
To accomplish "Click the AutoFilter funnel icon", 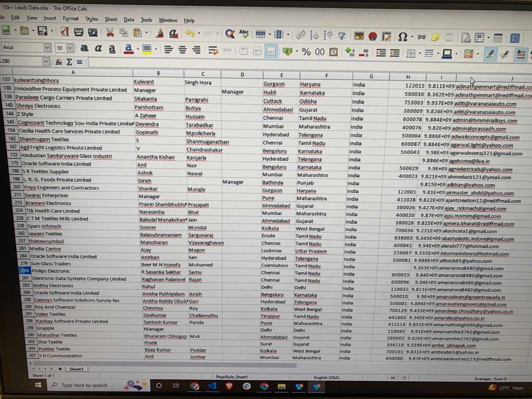I will click(342, 35).
